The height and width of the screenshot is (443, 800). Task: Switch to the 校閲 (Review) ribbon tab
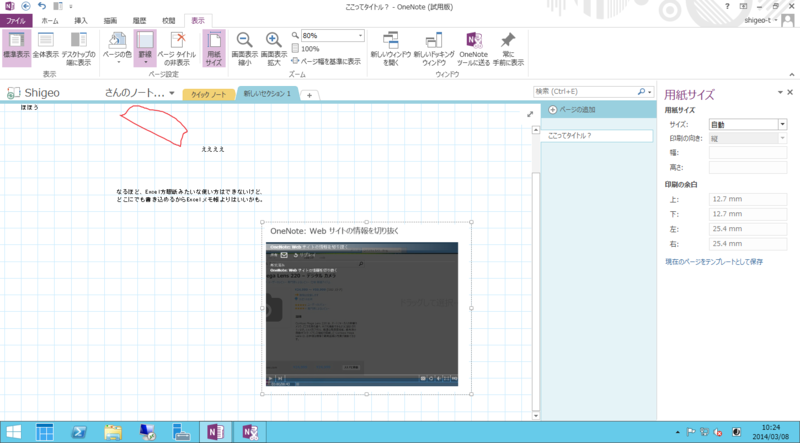click(168, 21)
